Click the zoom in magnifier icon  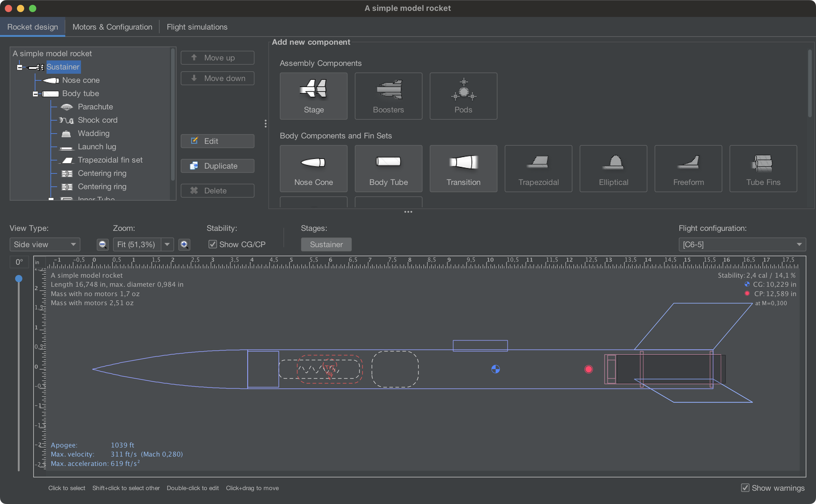184,244
